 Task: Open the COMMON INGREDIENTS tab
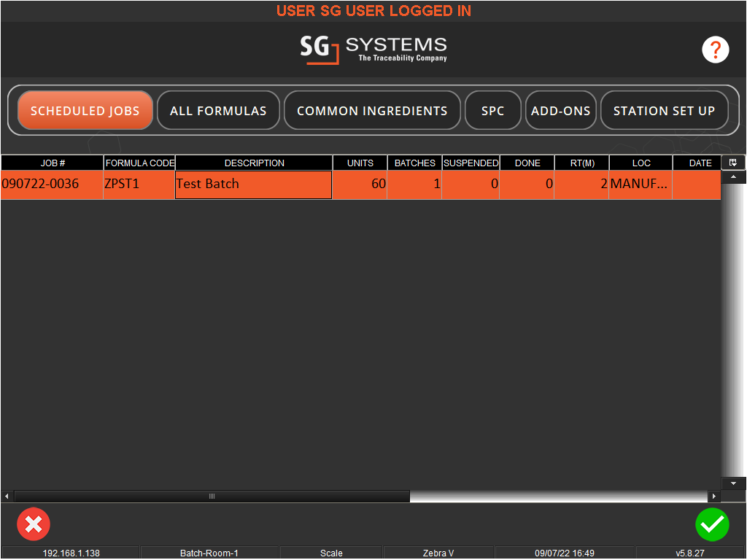(x=372, y=110)
